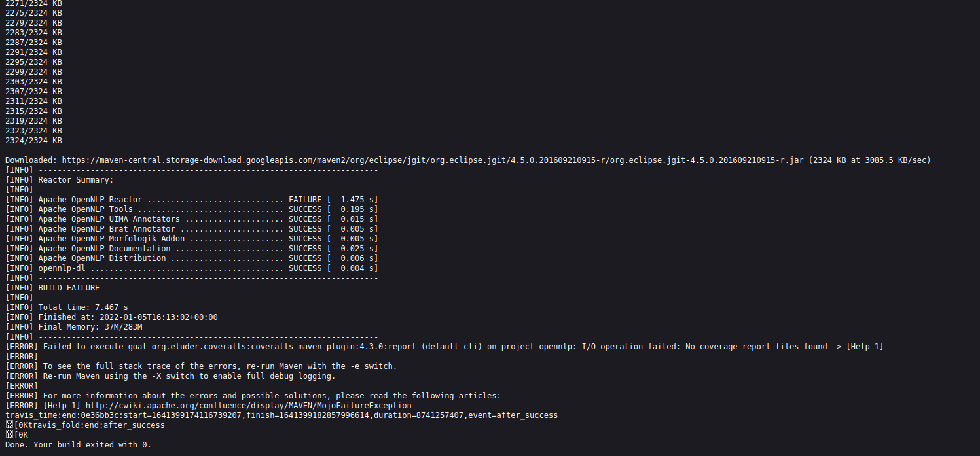This screenshot has width=980, height=456.
Task: Select the '2324/2324 KB' progress line
Action: point(33,141)
